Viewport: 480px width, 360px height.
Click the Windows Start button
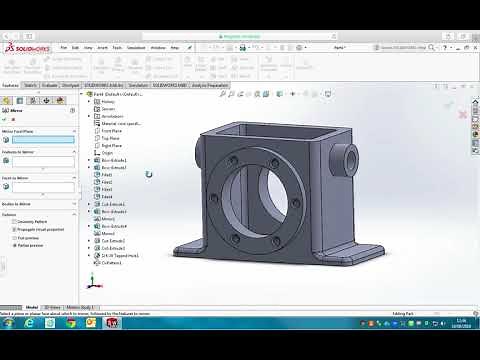tap(8, 323)
